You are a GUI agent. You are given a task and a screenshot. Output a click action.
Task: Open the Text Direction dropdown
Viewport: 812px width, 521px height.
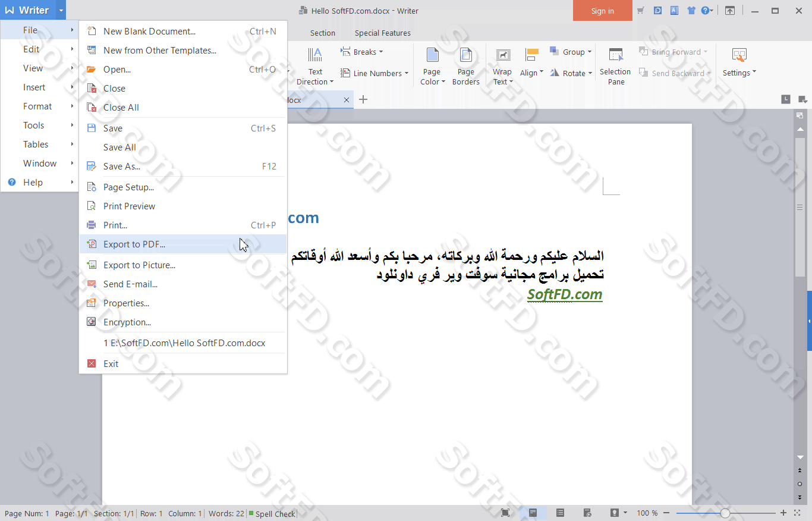coord(315,67)
